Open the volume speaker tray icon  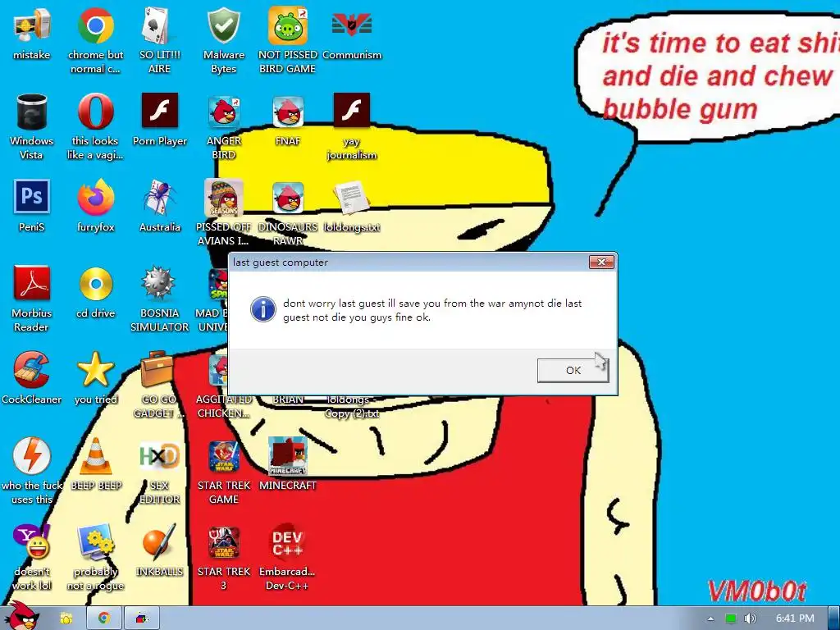click(x=751, y=619)
